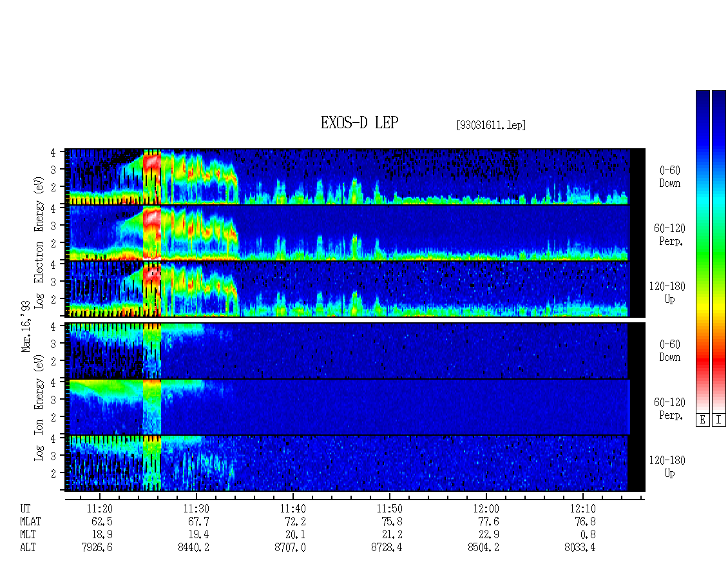Click the MLAT value 72.2
Viewport: 728px width, 564px height.
295,521
